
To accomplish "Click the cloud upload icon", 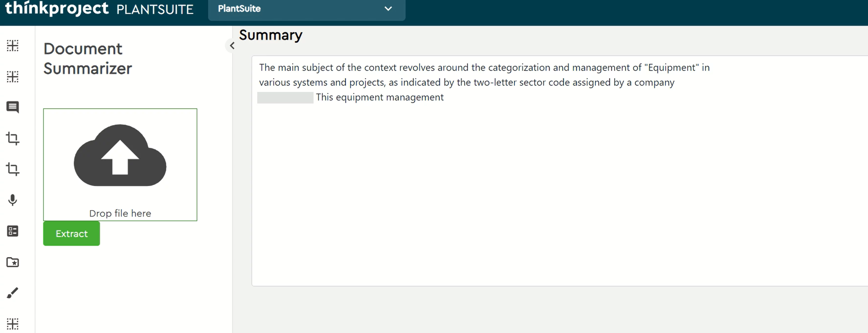I will click(120, 155).
